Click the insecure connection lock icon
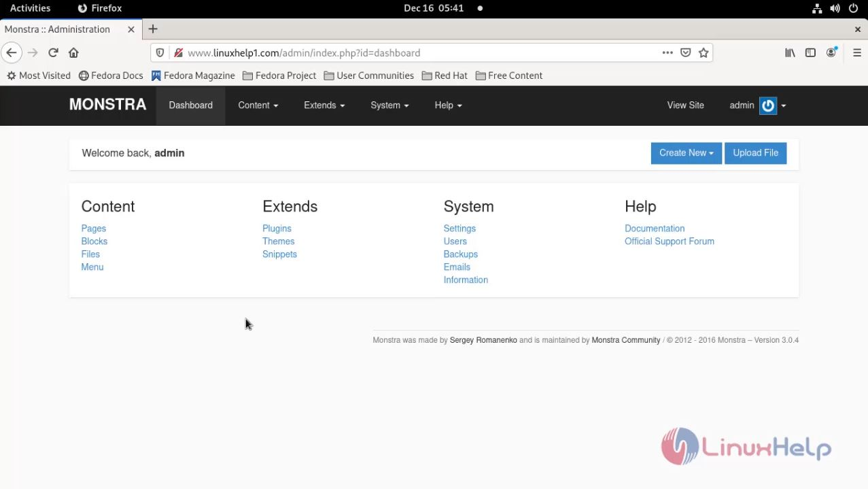The image size is (868, 489). [178, 52]
